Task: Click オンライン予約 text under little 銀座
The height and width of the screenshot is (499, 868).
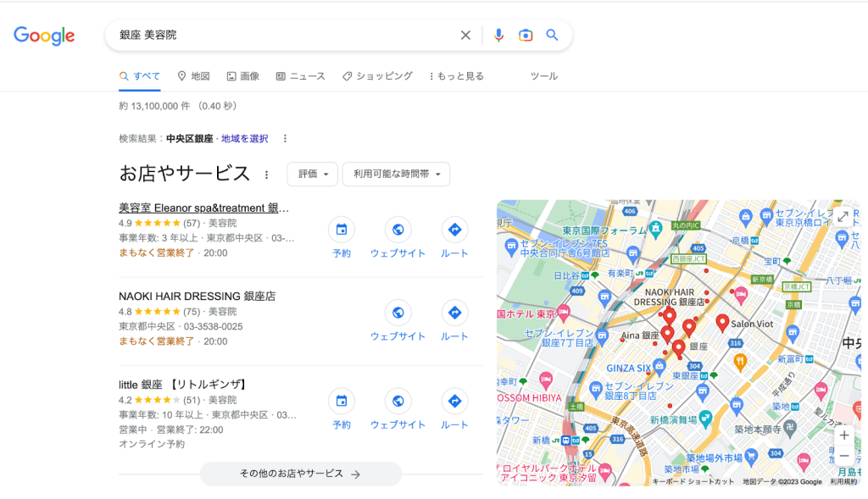Action: [x=152, y=444]
